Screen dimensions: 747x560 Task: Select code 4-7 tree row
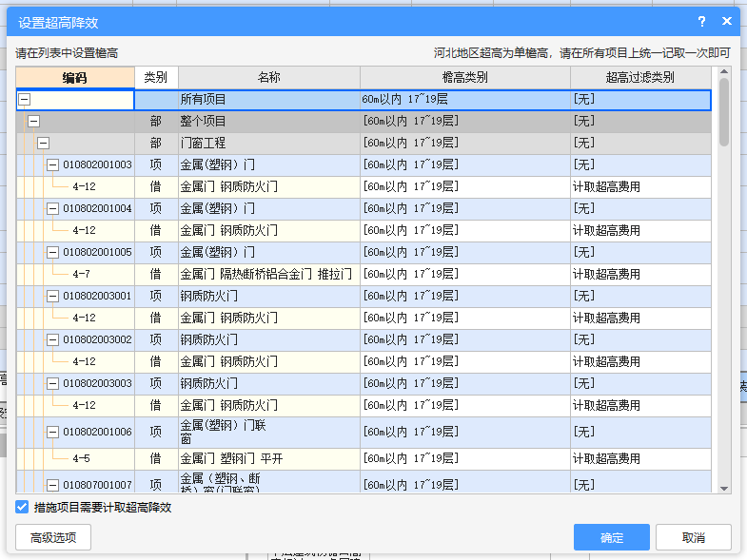tap(81, 274)
